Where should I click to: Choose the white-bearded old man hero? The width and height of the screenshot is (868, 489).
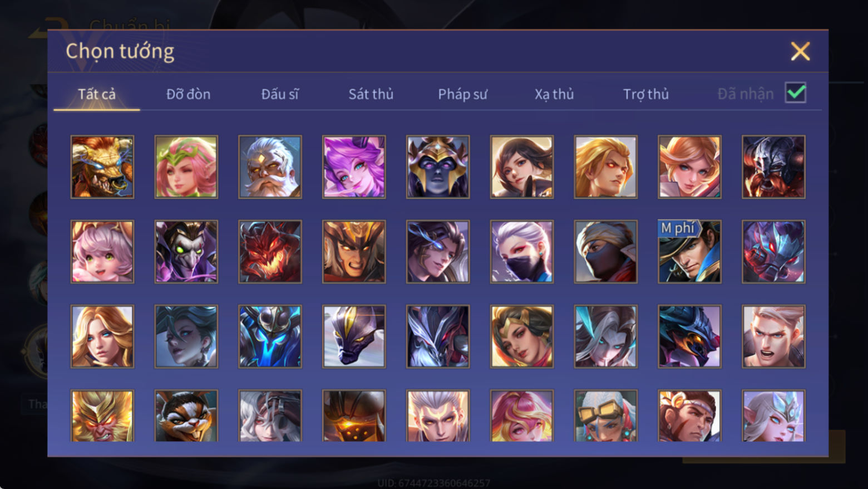pos(270,167)
